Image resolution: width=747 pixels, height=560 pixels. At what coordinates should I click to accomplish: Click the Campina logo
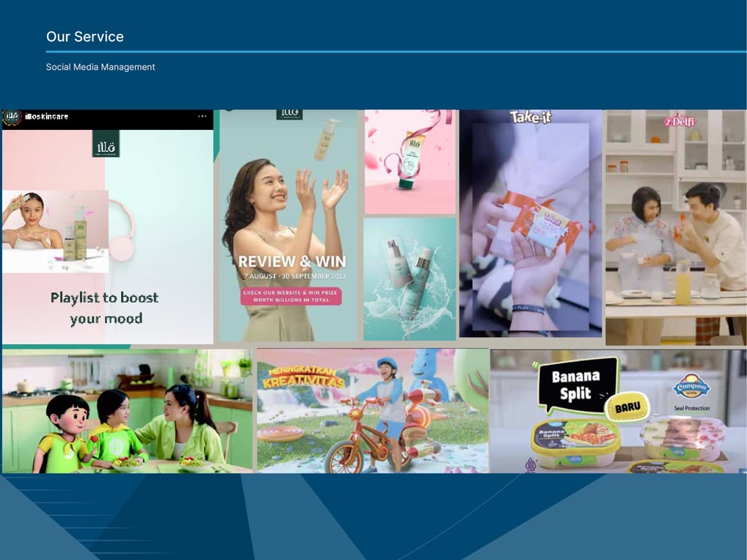coord(690,387)
